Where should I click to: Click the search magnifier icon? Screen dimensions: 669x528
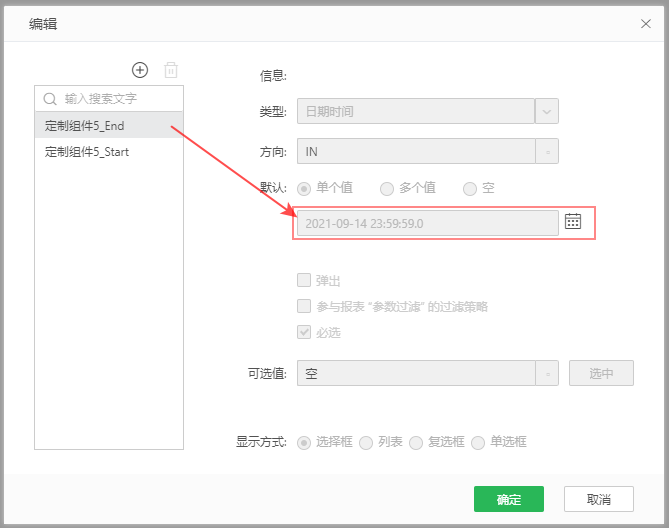click(x=50, y=99)
